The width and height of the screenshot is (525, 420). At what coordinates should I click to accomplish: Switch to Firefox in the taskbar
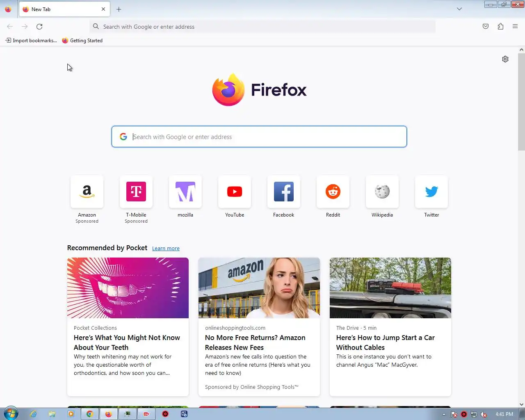pyautogui.click(x=108, y=414)
